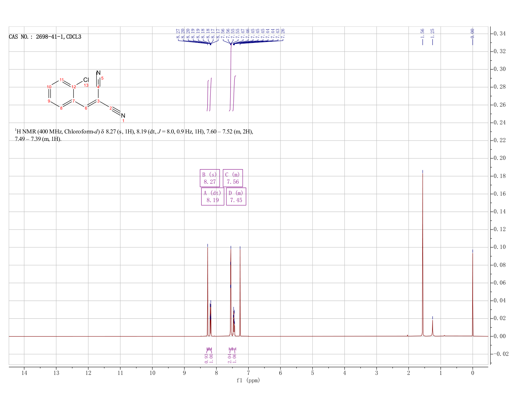Click the axis tick label 10
This screenshot has width=532, height=411.
pyautogui.click(x=152, y=373)
